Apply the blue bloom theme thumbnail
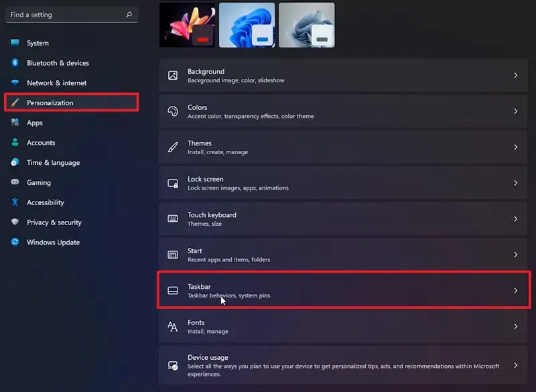Viewport: 536px width, 392px height. (247, 25)
